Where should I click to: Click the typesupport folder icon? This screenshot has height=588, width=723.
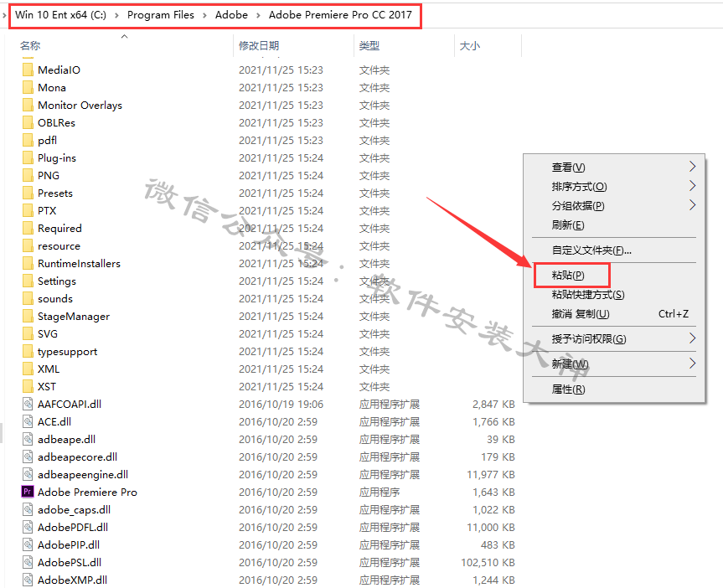coord(28,352)
